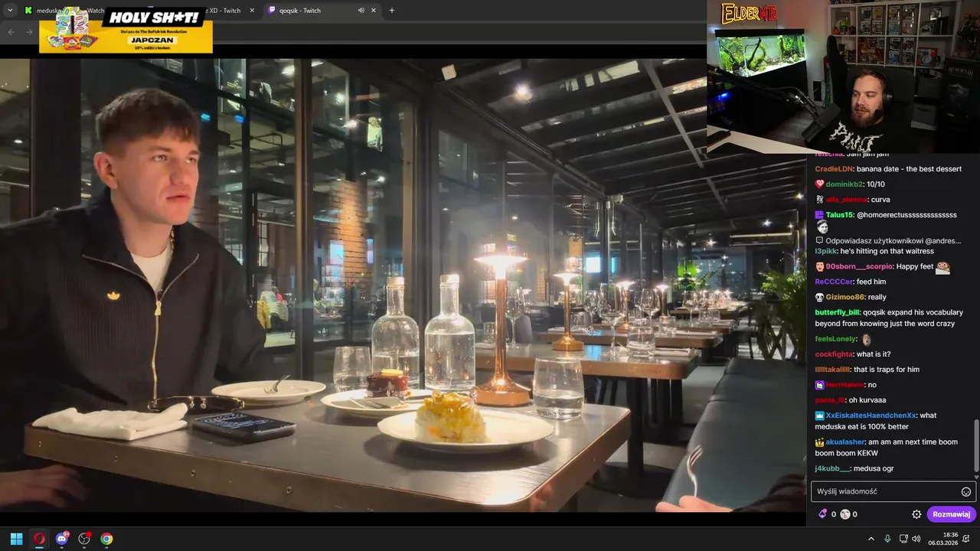Image resolution: width=980 pixels, height=551 pixels.
Task: Open dominikb2's chat username
Action: click(844, 184)
